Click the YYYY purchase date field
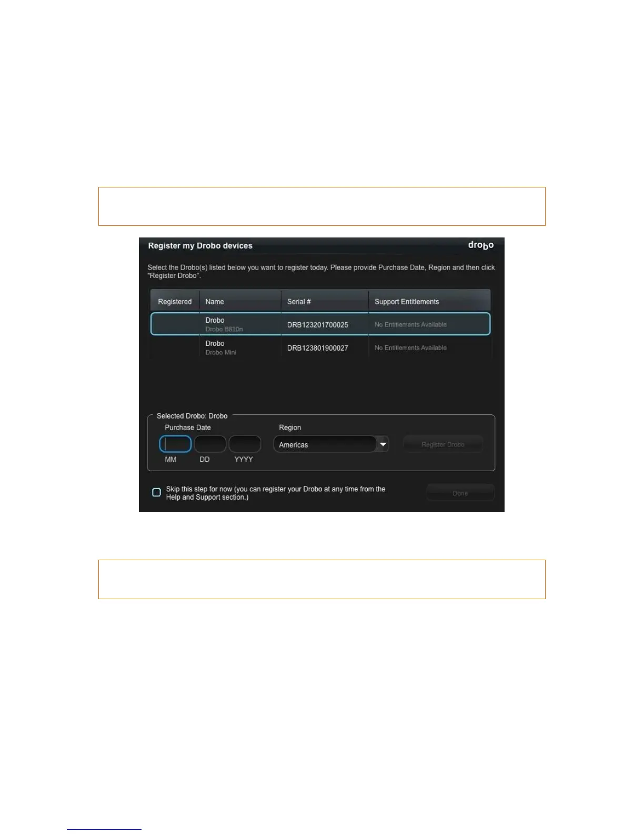Screen dimensions: 644x834 [245, 444]
